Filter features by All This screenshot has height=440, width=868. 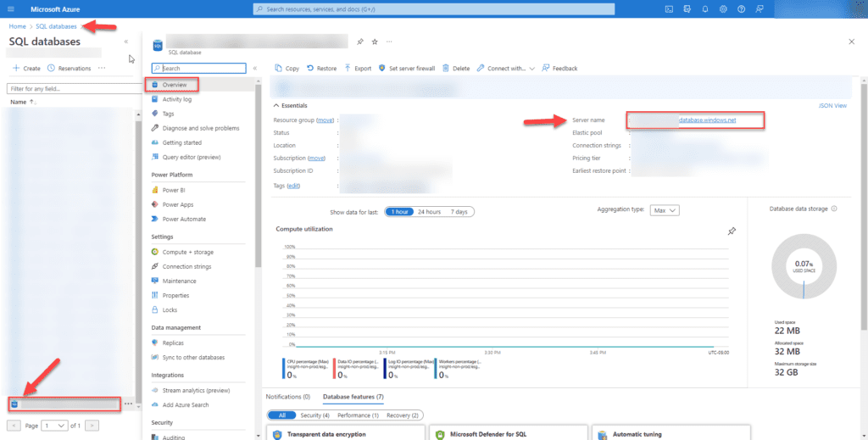coord(281,415)
